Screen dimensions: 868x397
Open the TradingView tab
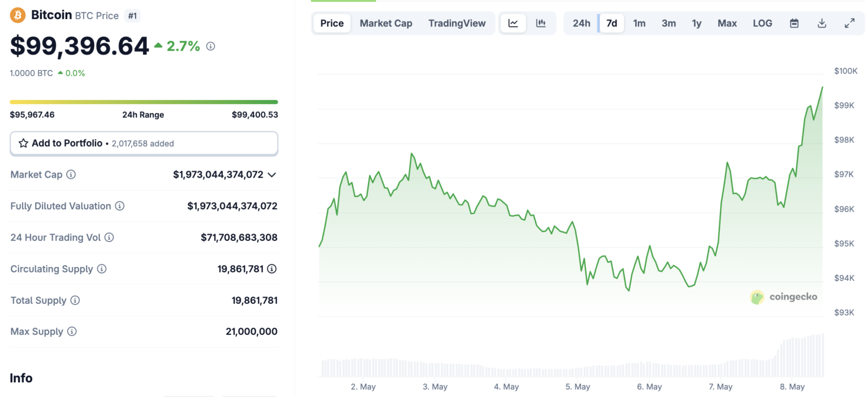457,23
